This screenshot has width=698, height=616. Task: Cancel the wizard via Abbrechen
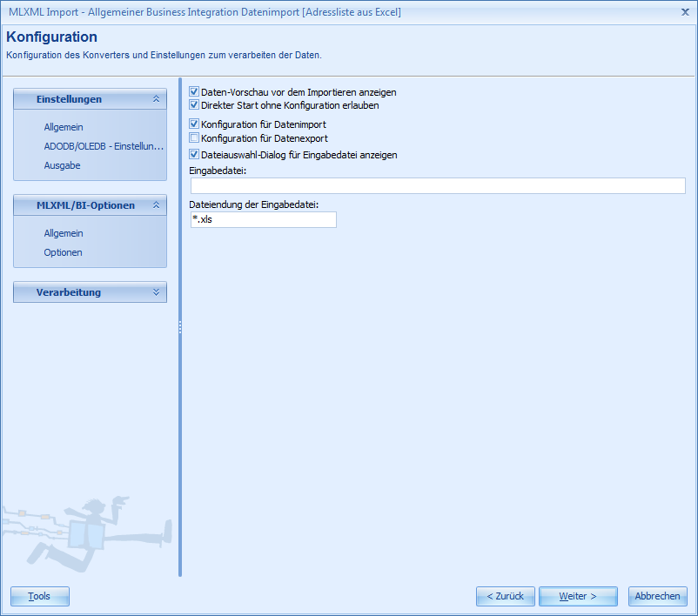point(657,596)
